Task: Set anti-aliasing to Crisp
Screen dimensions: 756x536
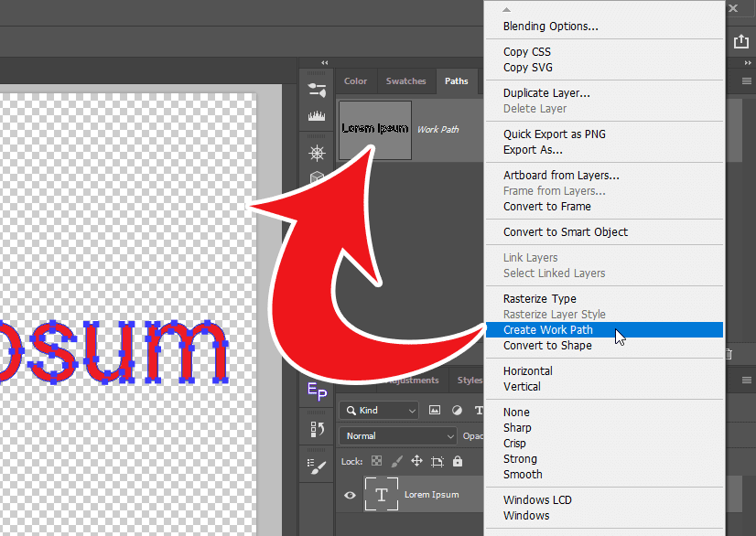Action: 604,443
